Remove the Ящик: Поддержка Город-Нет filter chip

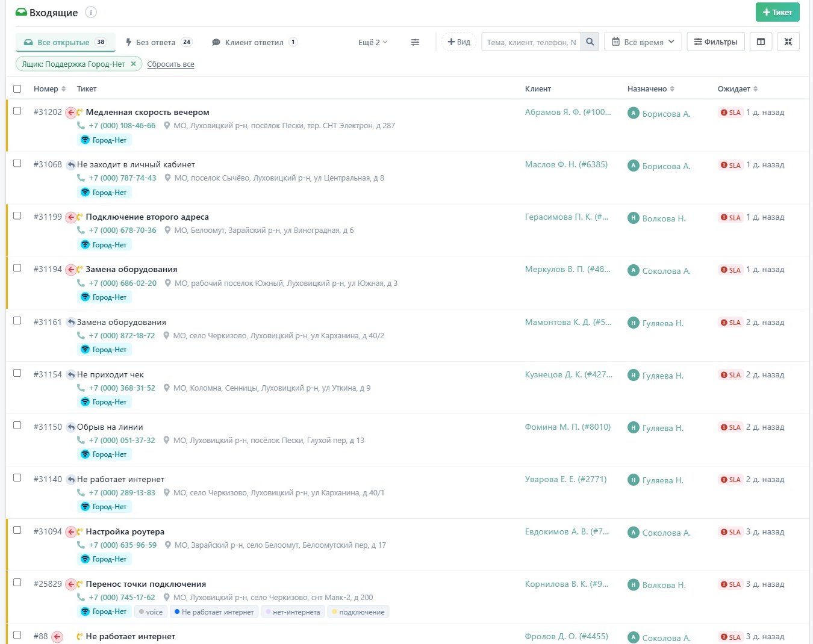coord(134,64)
